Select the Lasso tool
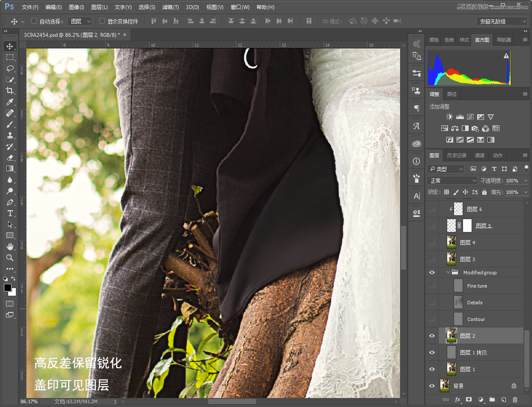This screenshot has height=407, width=532. click(9, 68)
